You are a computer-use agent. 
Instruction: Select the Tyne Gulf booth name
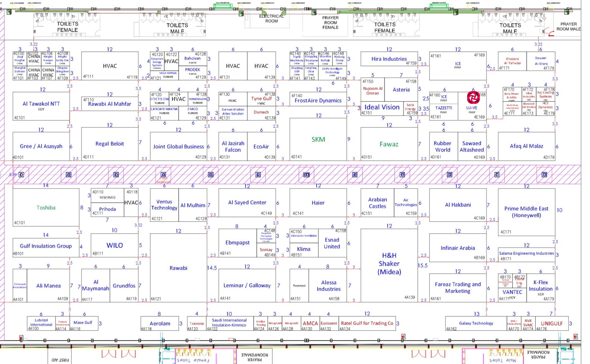click(x=261, y=98)
